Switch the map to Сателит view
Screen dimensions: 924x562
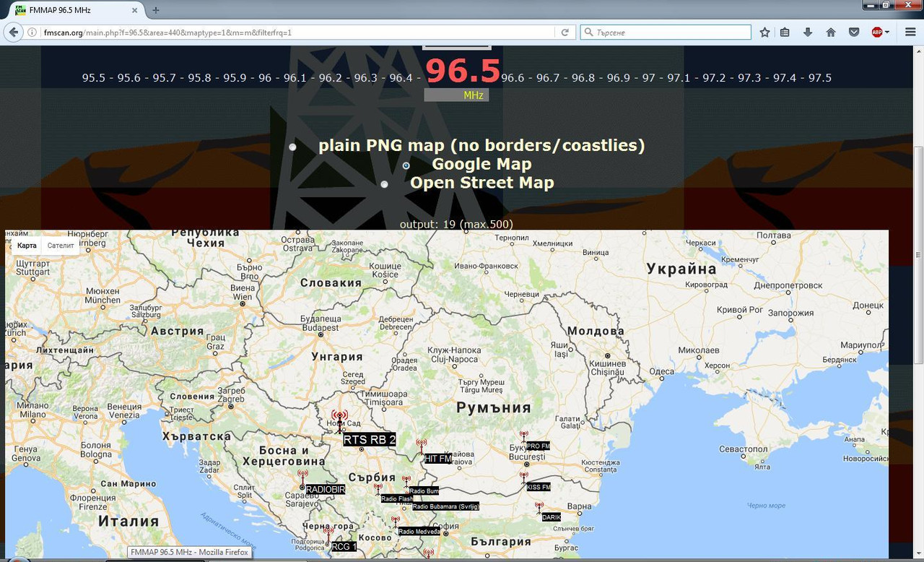pos(61,246)
